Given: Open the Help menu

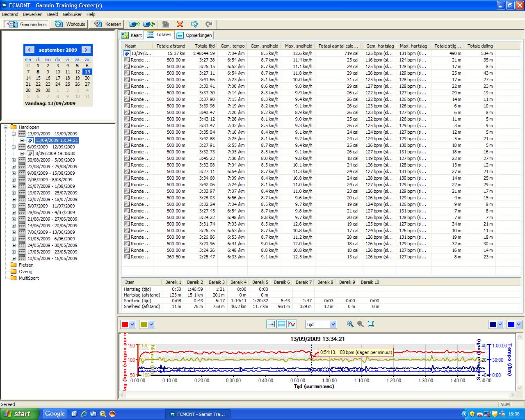Looking at the screenshot, I should coord(91,14).
